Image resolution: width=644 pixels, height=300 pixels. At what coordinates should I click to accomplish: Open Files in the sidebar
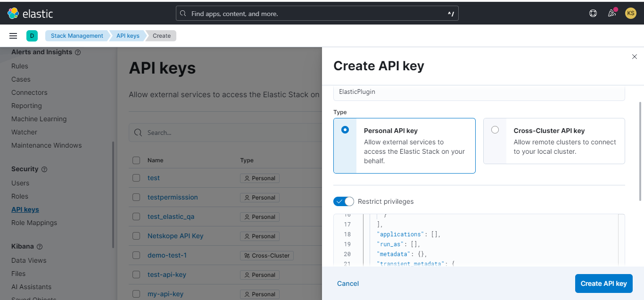18,274
